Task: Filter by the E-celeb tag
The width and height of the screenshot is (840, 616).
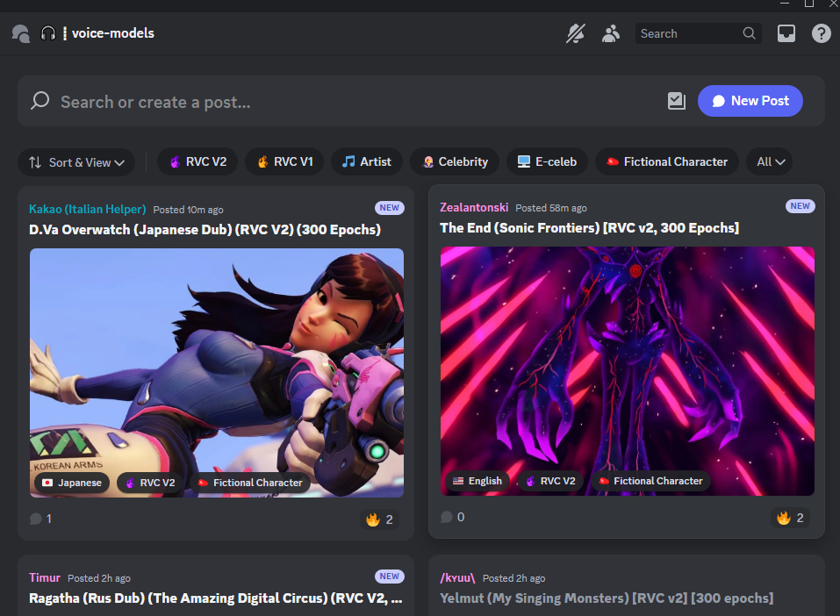Action: tap(547, 161)
